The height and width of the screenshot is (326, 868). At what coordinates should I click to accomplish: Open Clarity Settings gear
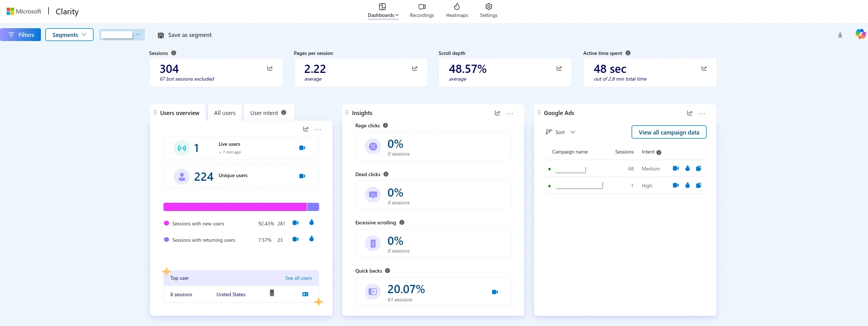(489, 10)
